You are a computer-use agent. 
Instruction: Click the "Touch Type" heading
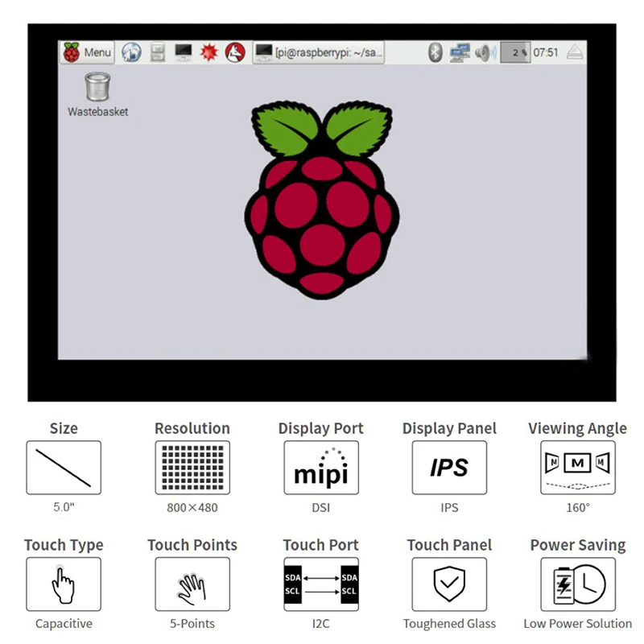pos(64,545)
